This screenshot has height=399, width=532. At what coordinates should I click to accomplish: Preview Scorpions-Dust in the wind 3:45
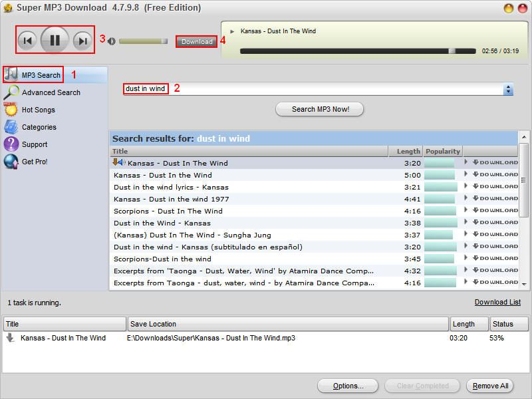(466, 258)
